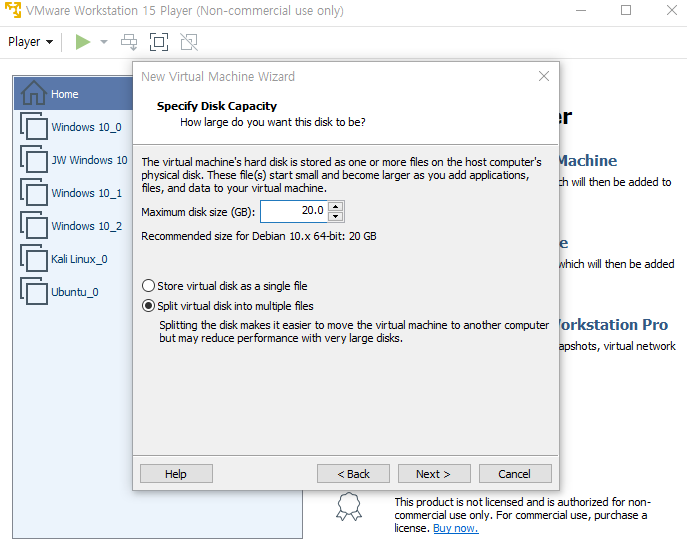Open the Player menu dropdown
The height and width of the screenshot is (549, 687).
click(30, 42)
